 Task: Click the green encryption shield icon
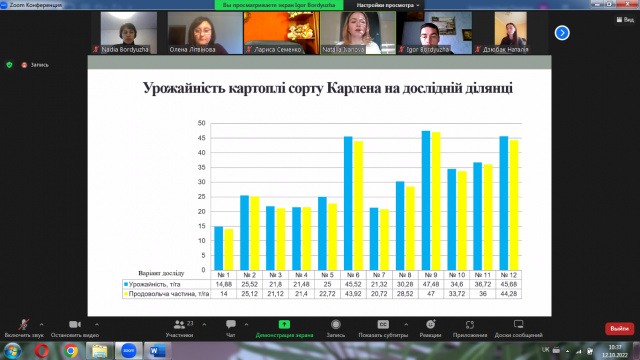(9, 65)
